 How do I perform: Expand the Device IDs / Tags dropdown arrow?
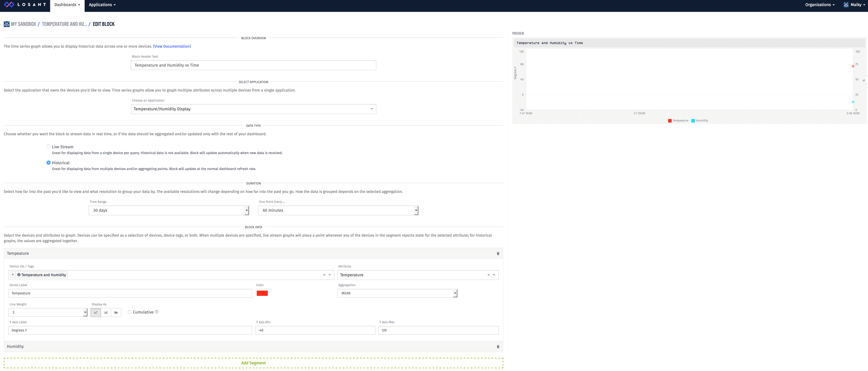point(330,275)
